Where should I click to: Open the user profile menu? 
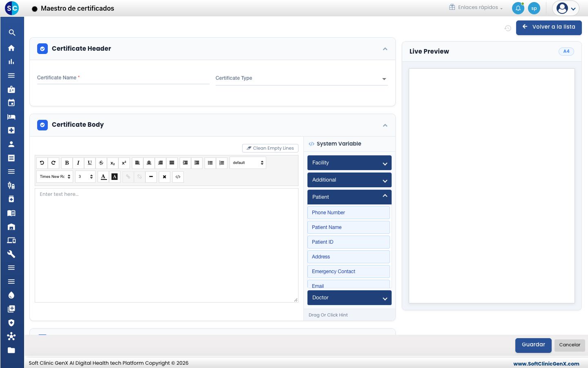(x=566, y=8)
